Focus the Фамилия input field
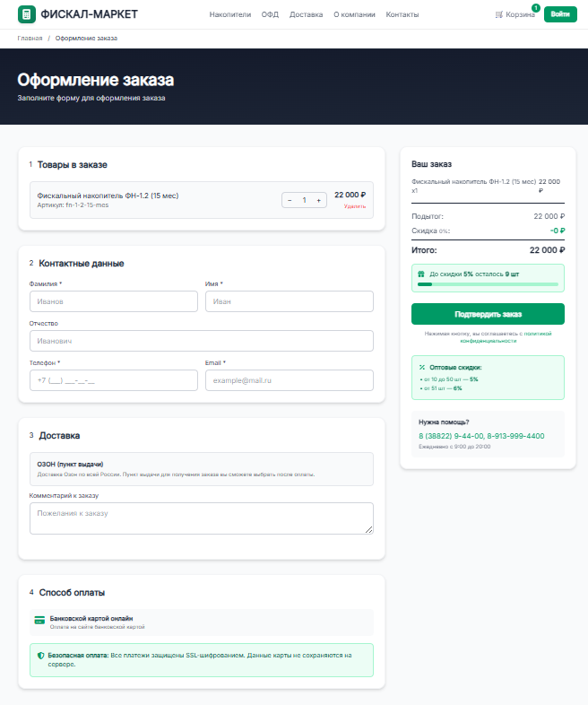Image resolution: width=588 pixels, height=705 pixels. 114,301
